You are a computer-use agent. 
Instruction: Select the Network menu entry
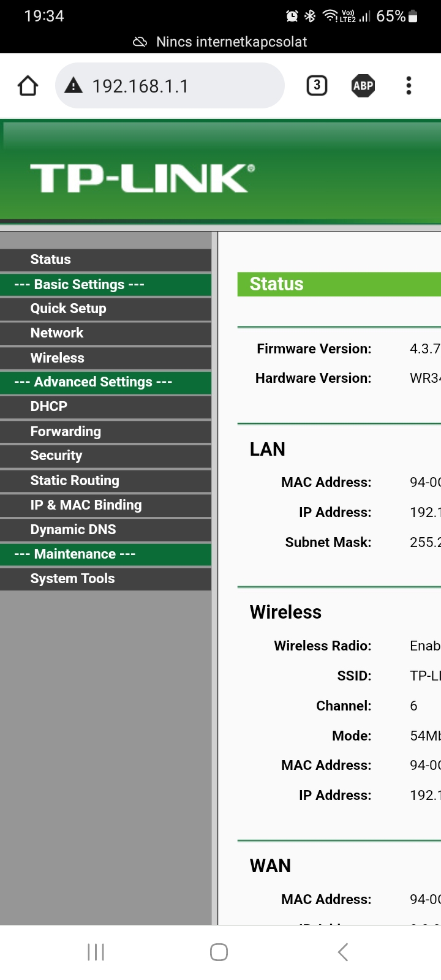click(57, 333)
